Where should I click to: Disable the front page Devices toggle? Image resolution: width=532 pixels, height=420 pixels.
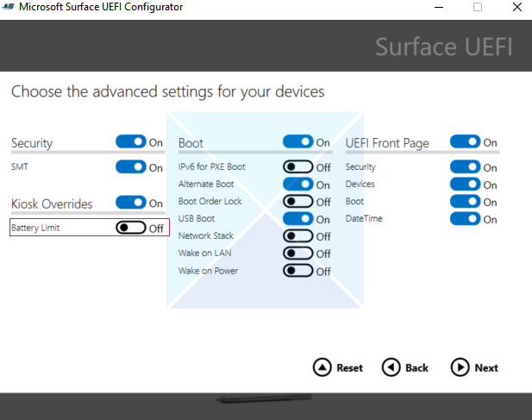click(x=465, y=185)
